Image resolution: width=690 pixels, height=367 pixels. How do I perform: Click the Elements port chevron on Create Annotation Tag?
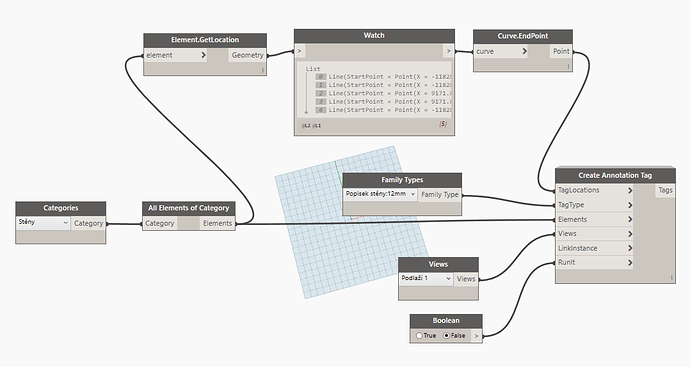pyautogui.click(x=630, y=219)
